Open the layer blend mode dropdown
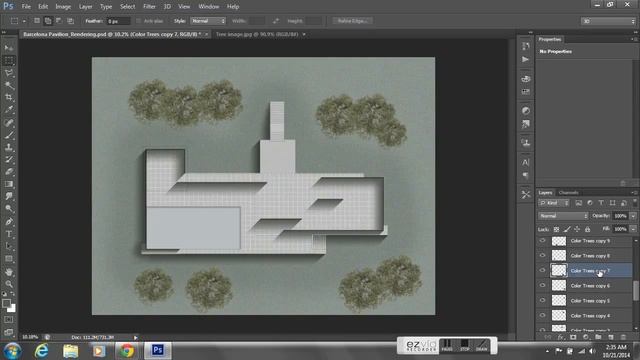 coord(563,216)
